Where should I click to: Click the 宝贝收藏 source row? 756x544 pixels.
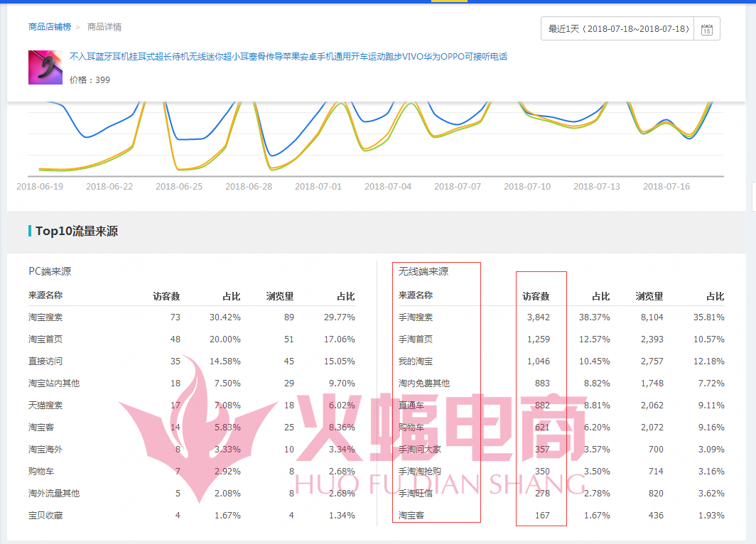click(x=45, y=516)
